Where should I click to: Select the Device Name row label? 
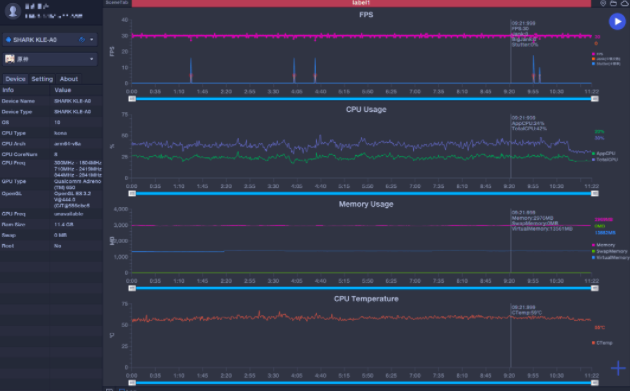[x=18, y=101]
